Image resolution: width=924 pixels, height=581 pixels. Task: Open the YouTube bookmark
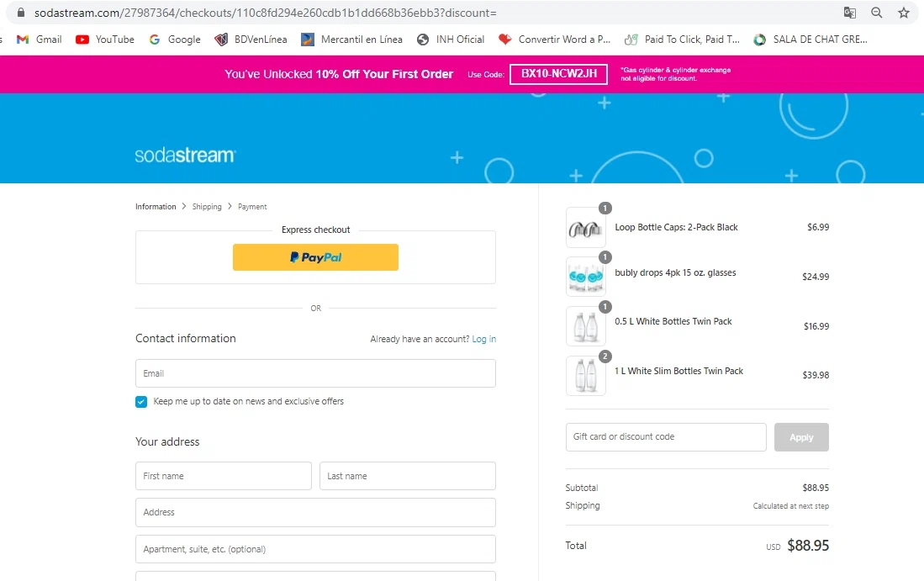click(105, 40)
